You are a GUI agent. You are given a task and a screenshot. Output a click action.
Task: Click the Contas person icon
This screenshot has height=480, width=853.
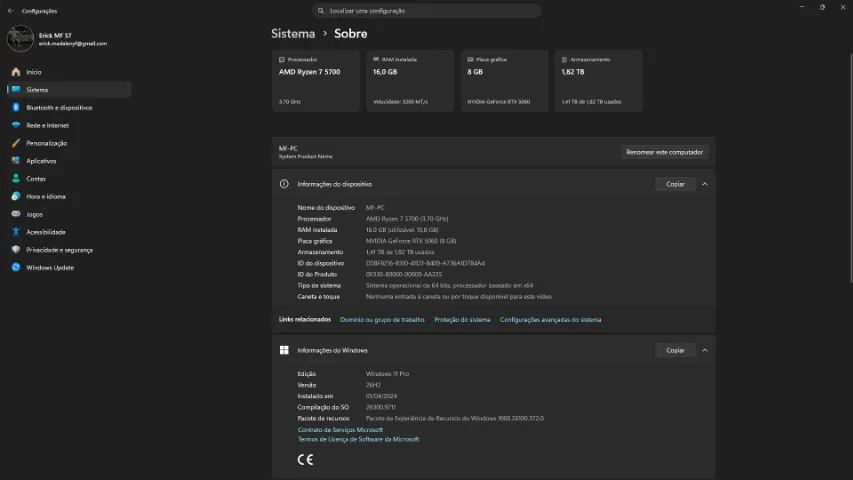16,179
